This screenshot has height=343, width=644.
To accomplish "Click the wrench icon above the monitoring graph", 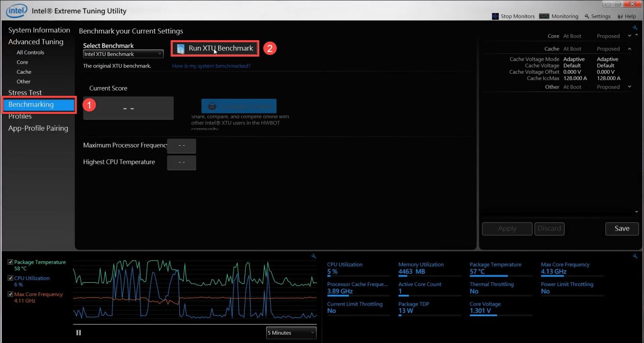I will click(x=314, y=256).
